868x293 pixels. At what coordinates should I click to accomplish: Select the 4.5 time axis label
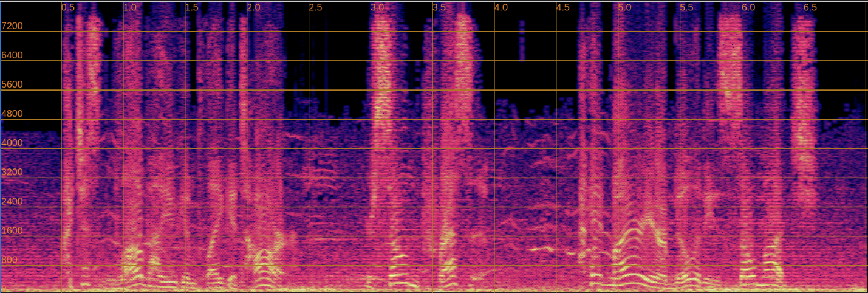(564, 7)
